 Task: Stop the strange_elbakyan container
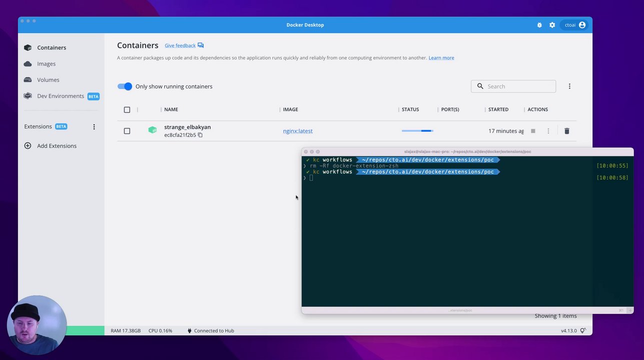coord(533,131)
